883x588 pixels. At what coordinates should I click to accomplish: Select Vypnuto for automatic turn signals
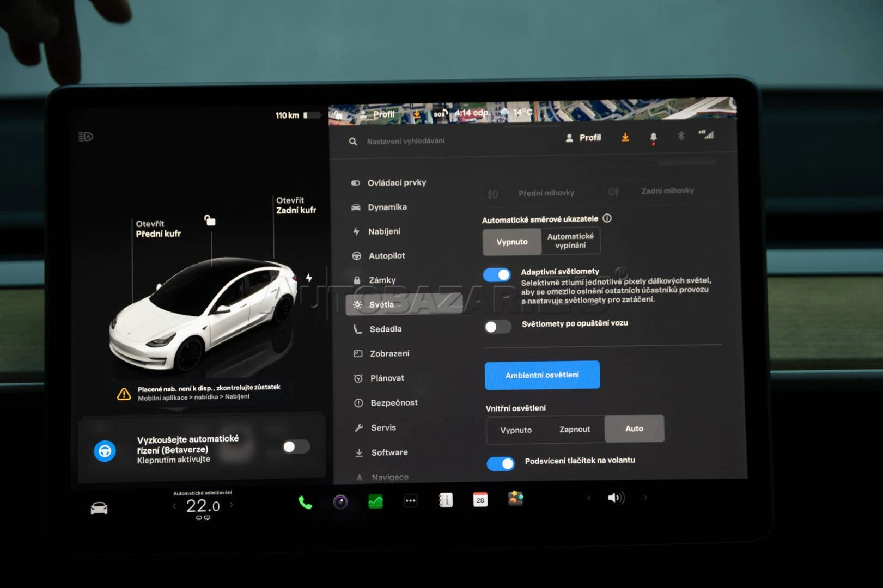512,242
